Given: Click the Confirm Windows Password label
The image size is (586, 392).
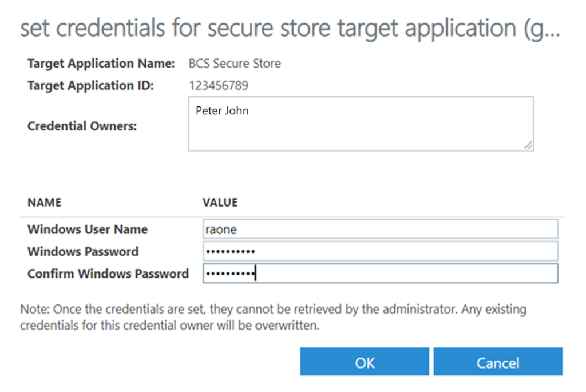Looking at the screenshot, I should pos(108,274).
